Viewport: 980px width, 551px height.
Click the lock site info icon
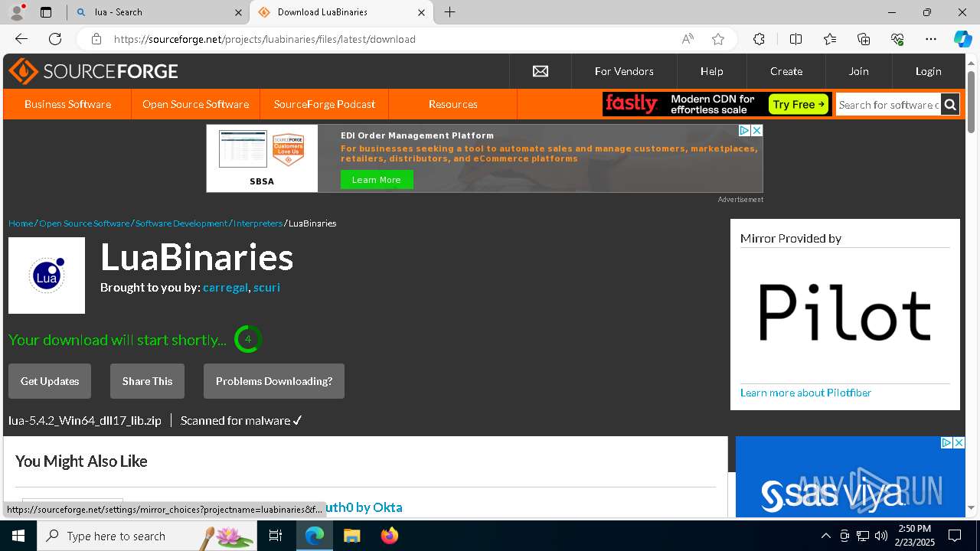(x=96, y=39)
